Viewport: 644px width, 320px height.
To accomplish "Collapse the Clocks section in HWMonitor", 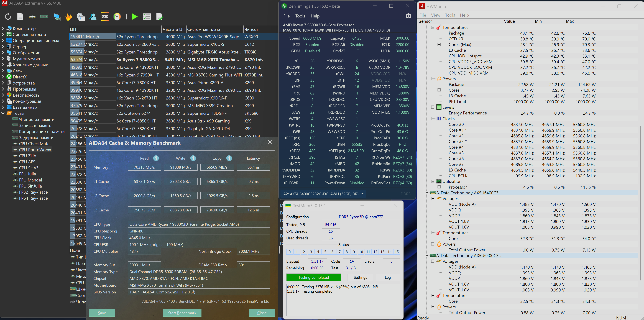I will click(433, 119).
